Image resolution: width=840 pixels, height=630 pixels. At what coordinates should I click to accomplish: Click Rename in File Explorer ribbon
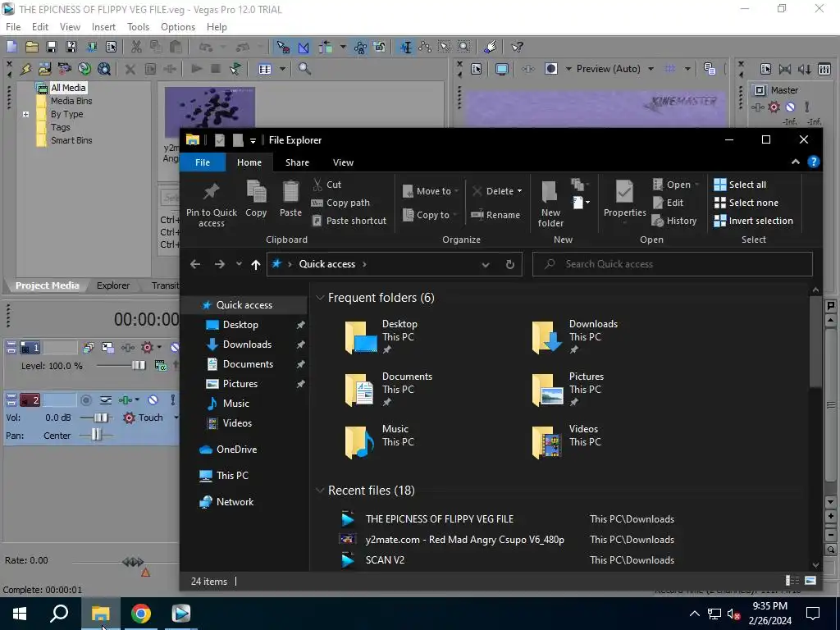(495, 215)
